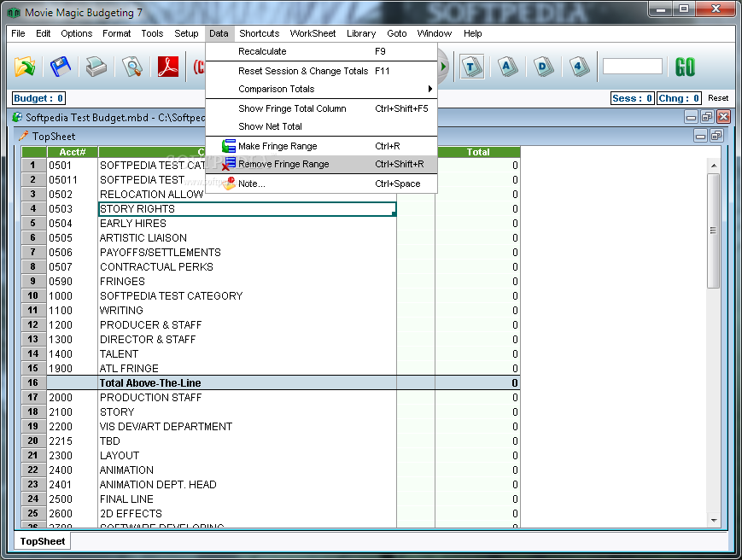Click the Total column header
The height and width of the screenshot is (560, 742).
(x=478, y=152)
